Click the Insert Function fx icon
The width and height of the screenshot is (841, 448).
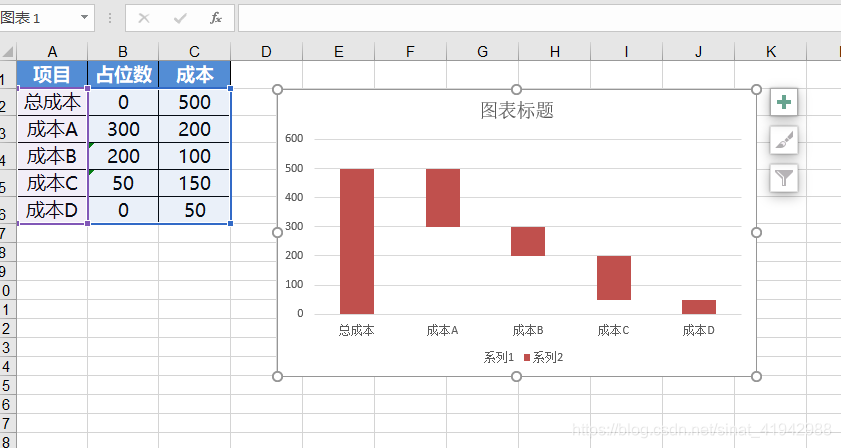point(216,18)
